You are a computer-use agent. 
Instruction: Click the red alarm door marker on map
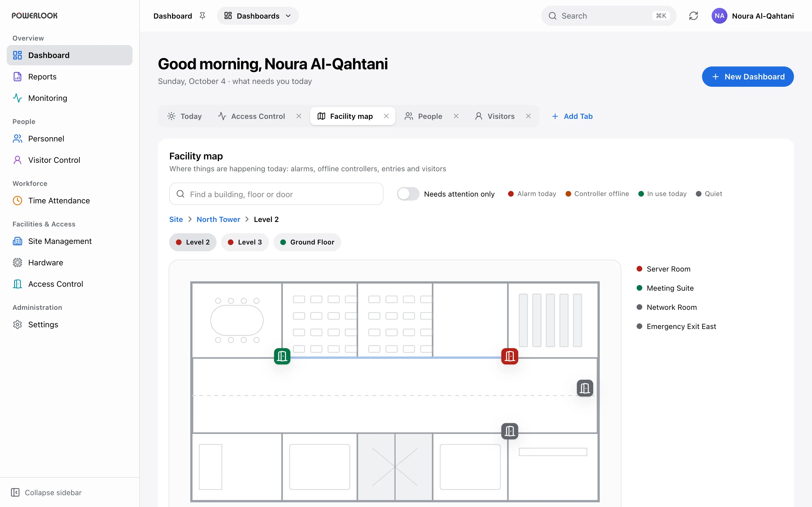tap(509, 356)
